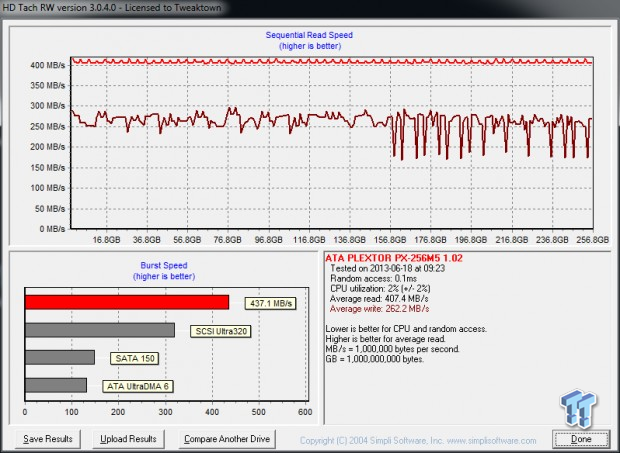Click the 'MB/s = 1,000,000 bytes per second' note

393,349
